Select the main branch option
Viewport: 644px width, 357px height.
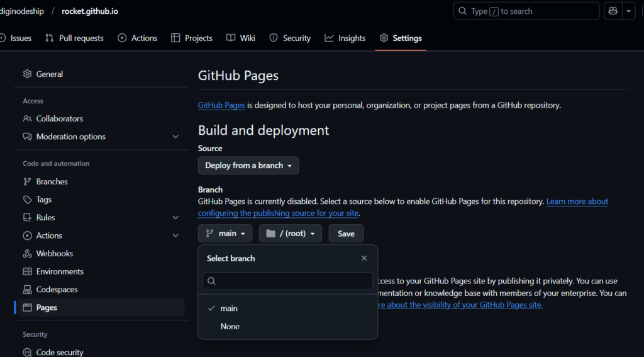point(229,309)
